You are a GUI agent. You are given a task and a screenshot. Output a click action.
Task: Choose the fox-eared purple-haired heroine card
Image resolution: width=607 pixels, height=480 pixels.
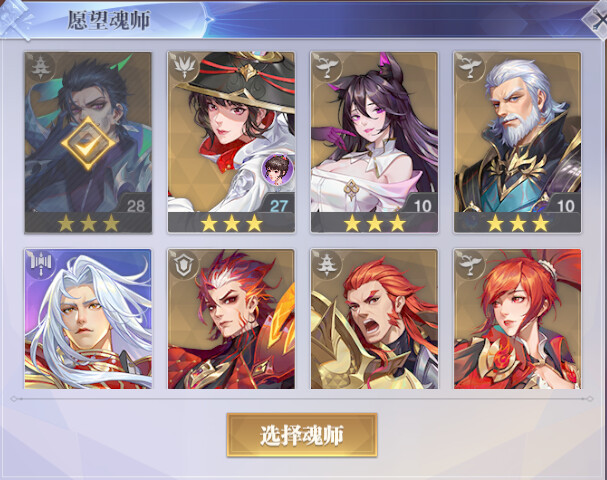374,142
